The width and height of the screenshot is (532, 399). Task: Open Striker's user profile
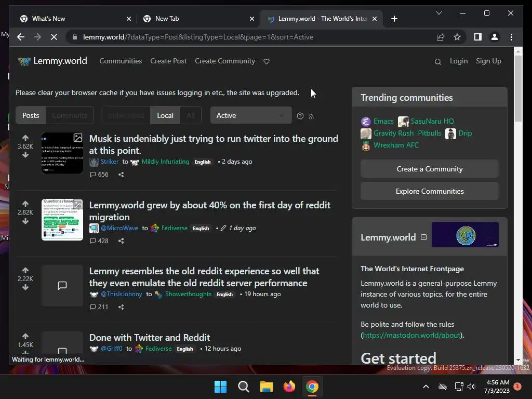(109, 162)
